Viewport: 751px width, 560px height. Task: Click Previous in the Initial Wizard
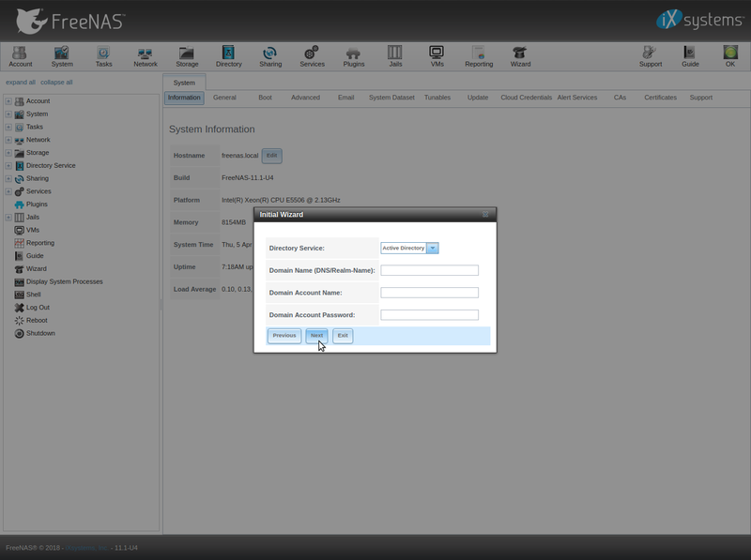284,336
